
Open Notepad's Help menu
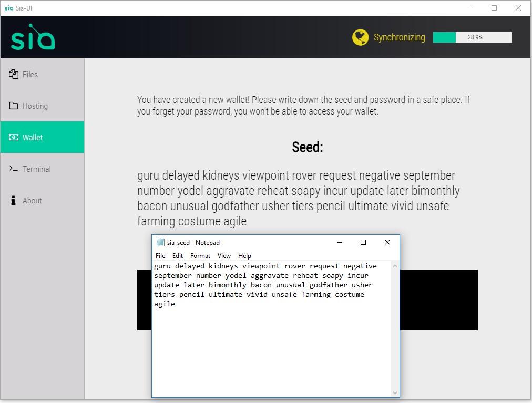(x=244, y=256)
